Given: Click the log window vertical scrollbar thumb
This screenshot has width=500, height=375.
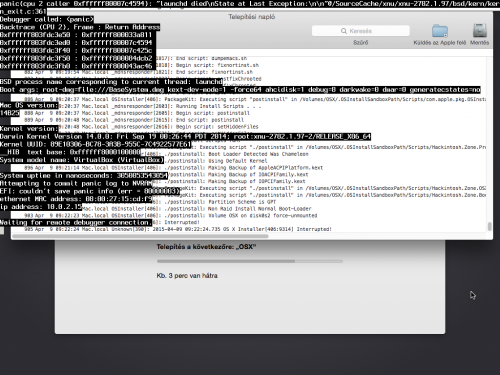Looking at the screenshot, I should pyautogui.click(x=489, y=226).
